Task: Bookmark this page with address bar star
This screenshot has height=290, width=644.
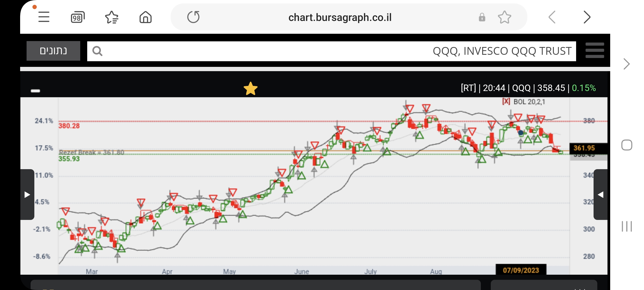Action: tap(504, 17)
